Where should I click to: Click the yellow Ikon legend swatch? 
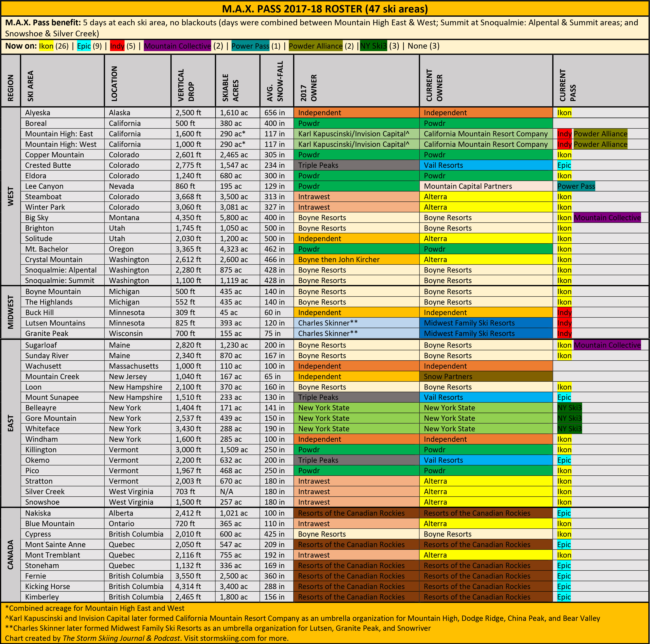click(x=46, y=46)
